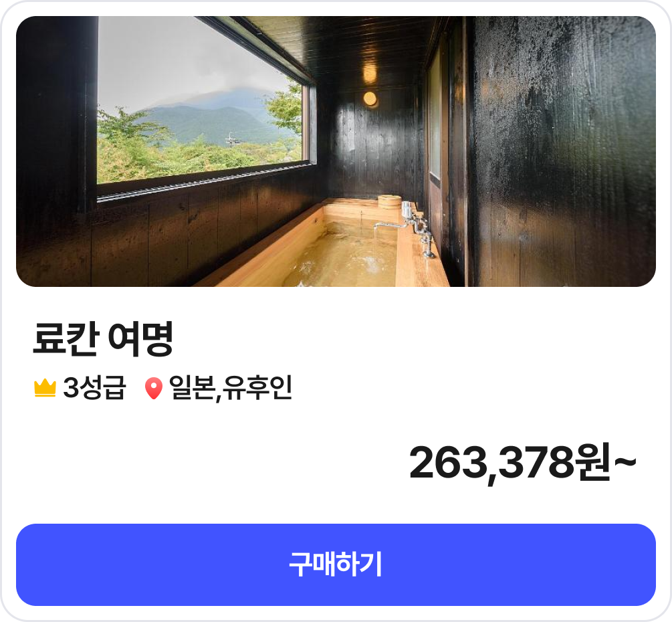
Task: Open the 료칸 여명 hotel title
Action: [x=103, y=339]
